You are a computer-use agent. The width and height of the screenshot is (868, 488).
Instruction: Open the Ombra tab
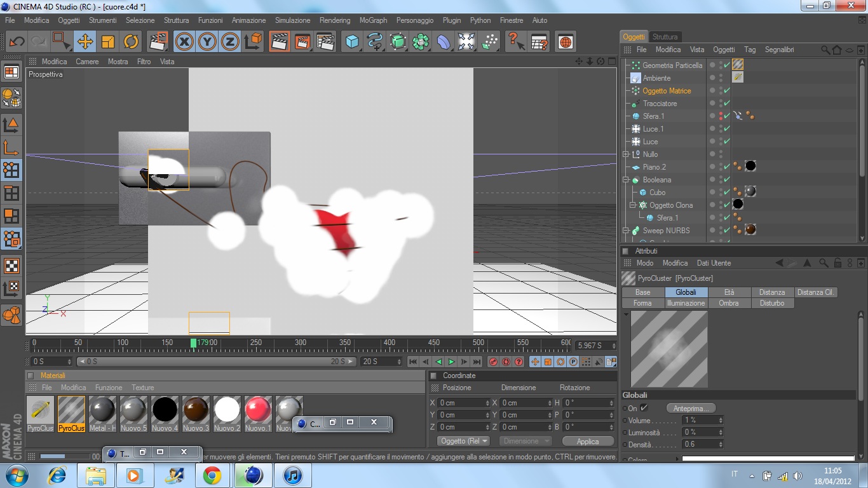(729, 303)
